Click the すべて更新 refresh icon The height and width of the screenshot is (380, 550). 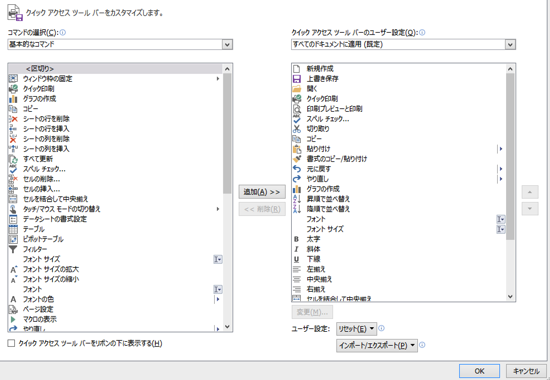coord(13,159)
